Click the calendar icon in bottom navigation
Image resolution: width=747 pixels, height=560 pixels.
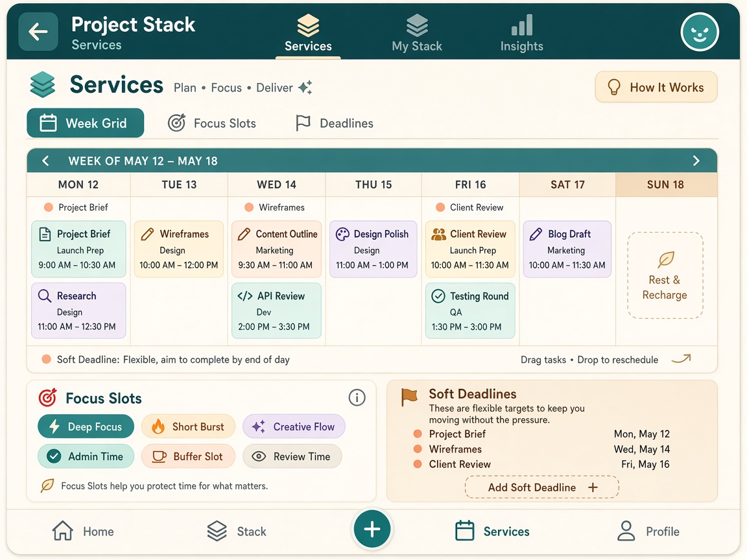(464, 530)
